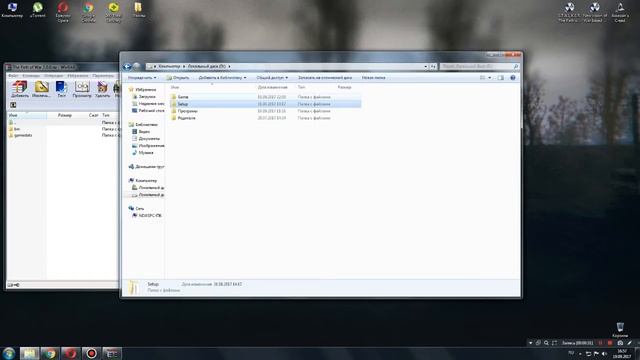Click the Корзина recycle bin desktop icon
The width and height of the screenshot is (640, 360).
click(x=620, y=330)
